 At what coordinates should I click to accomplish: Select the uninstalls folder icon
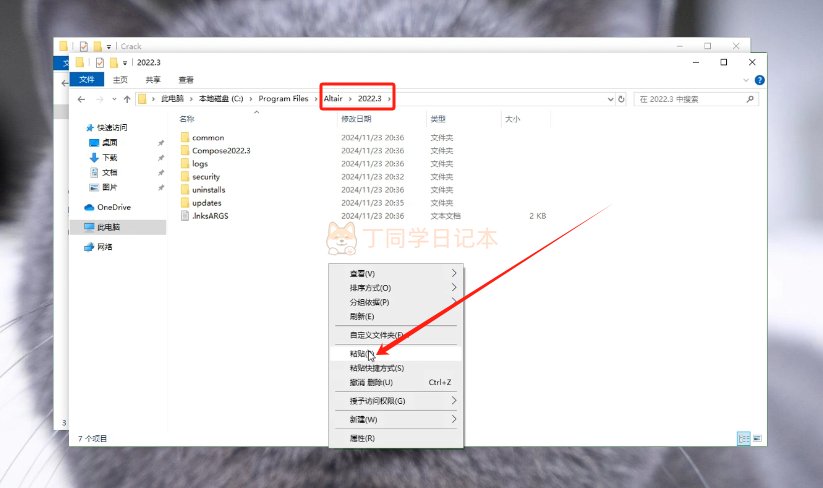click(185, 190)
